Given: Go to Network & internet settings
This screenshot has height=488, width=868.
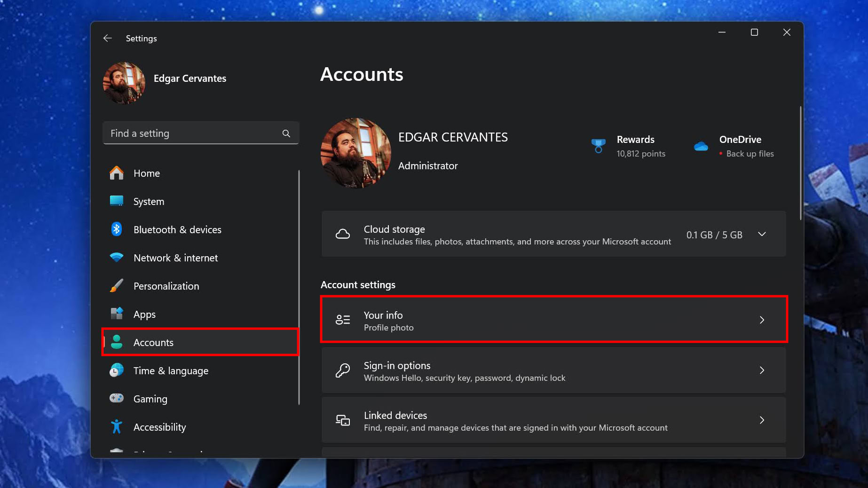Looking at the screenshot, I should [x=175, y=258].
